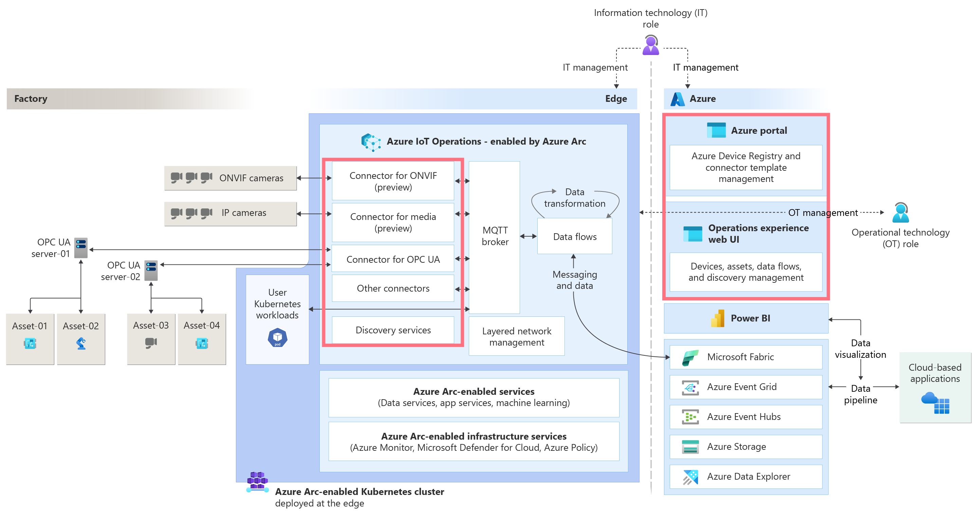980x517 pixels.
Task: Click the IP cameras camera icons
Action: pos(191,214)
